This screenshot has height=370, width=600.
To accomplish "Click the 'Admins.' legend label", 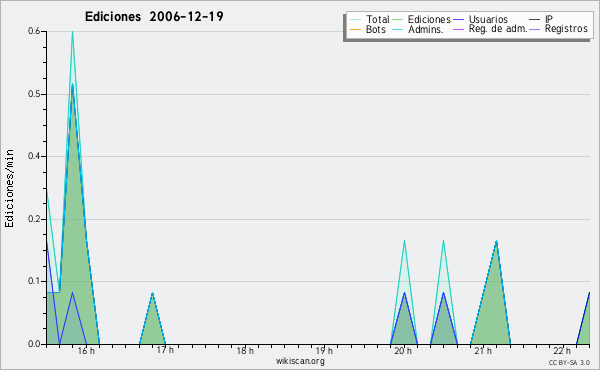I will point(426,29).
